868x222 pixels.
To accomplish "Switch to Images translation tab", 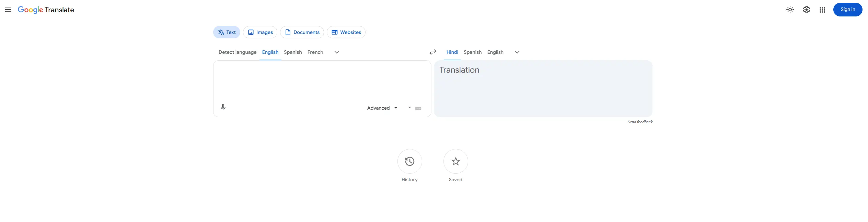I will tap(260, 32).
